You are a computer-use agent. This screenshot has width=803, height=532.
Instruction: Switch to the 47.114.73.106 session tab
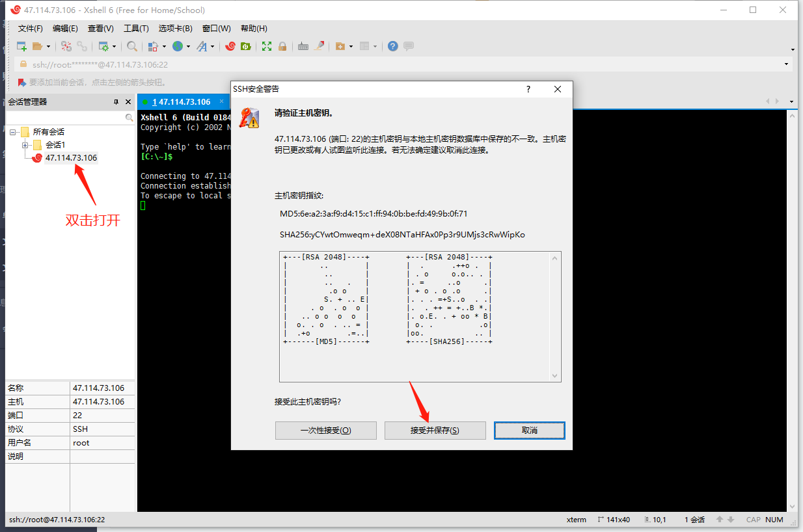pyautogui.click(x=181, y=102)
